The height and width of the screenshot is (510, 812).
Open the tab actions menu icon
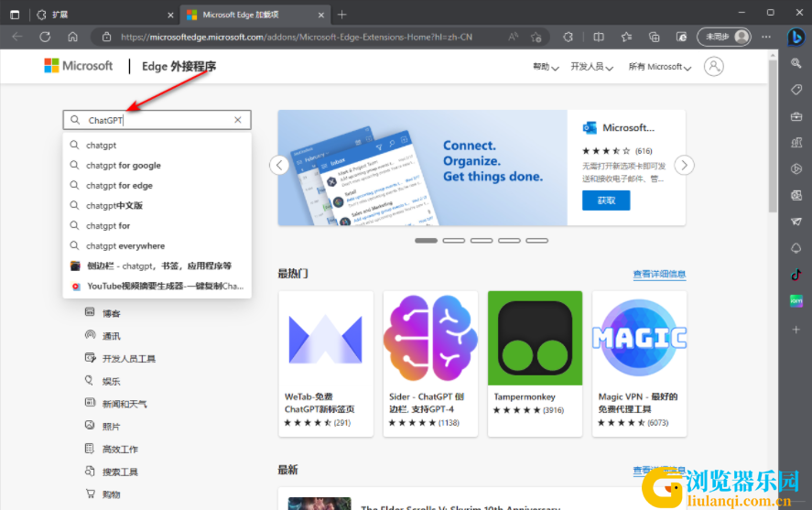pyautogui.click(x=15, y=15)
